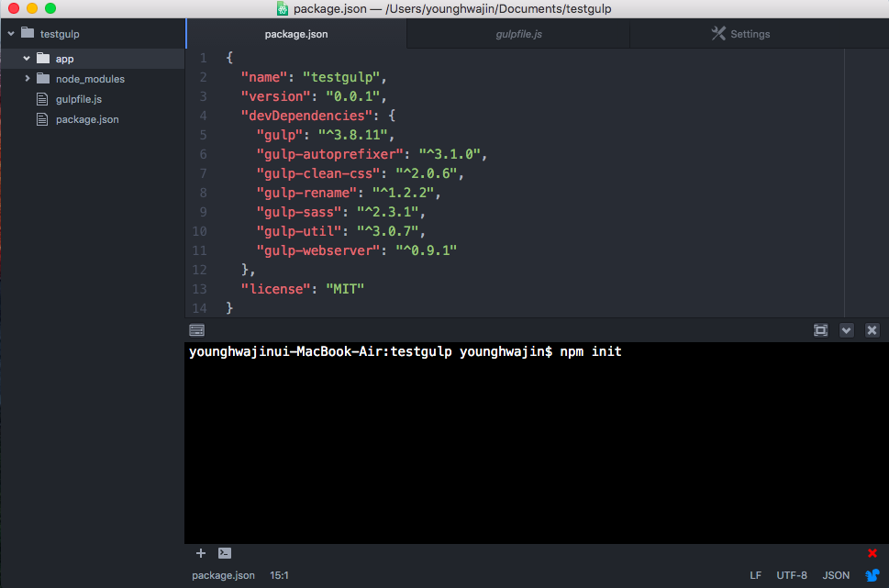This screenshot has height=588, width=889.
Task: Click the app folder icon
Action: pyautogui.click(x=43, y=58)
